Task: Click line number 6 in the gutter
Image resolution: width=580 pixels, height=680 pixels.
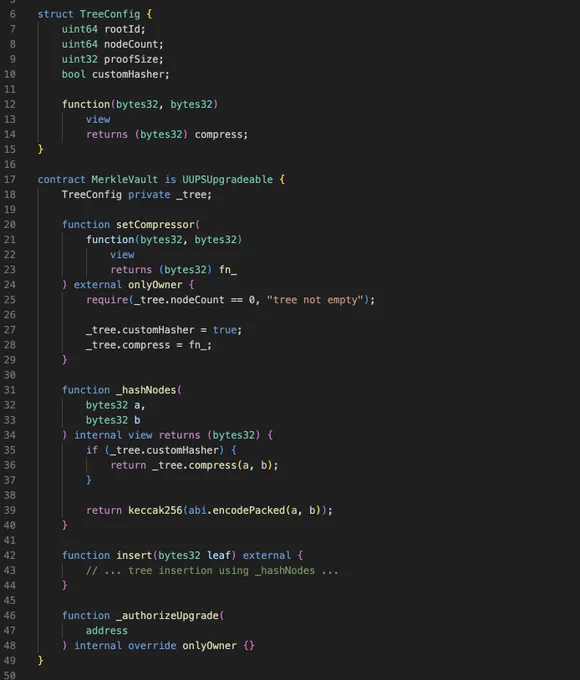Action: (x=13, y=14)
